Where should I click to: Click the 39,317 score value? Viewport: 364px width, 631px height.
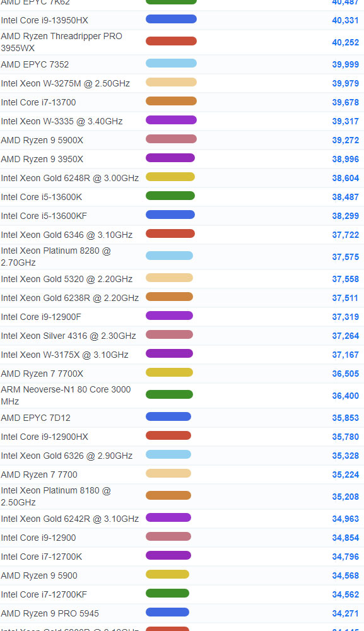[345, 121]
